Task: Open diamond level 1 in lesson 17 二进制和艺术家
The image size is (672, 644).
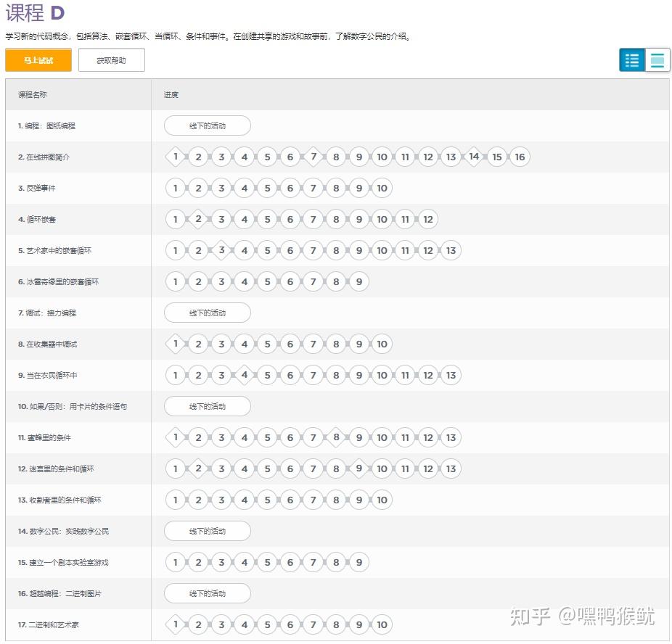Action: (176, 624)
